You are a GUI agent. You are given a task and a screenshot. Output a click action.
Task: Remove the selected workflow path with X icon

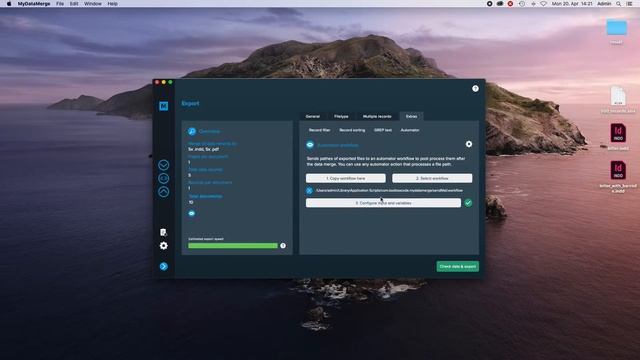click(x=309, y=191)
